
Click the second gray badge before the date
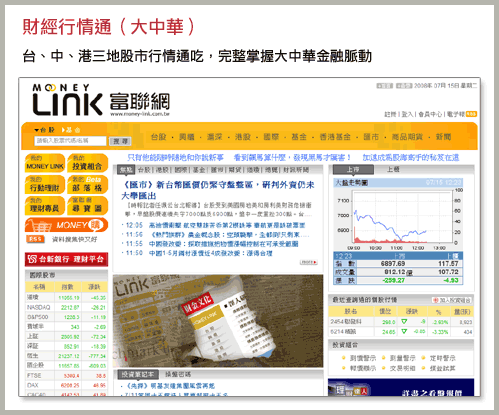(404, 86)
